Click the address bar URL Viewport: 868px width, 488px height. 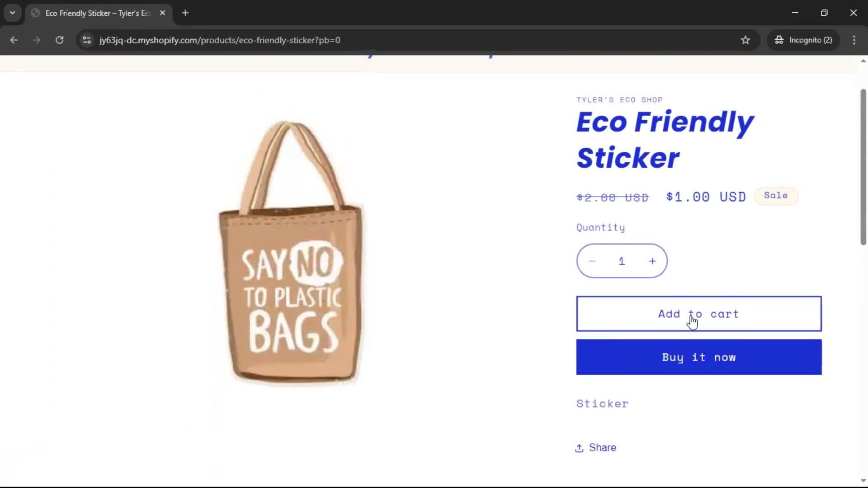pos(220,40)
